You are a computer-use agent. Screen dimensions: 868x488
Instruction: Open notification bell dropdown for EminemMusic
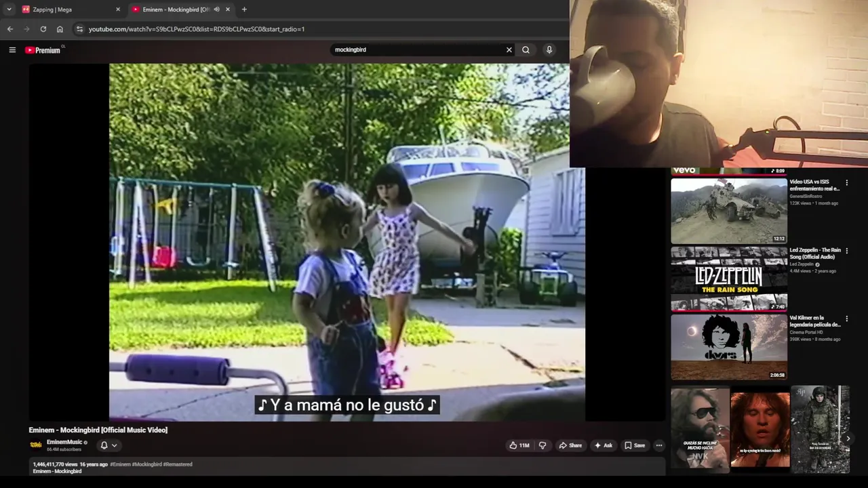[108, 445]
